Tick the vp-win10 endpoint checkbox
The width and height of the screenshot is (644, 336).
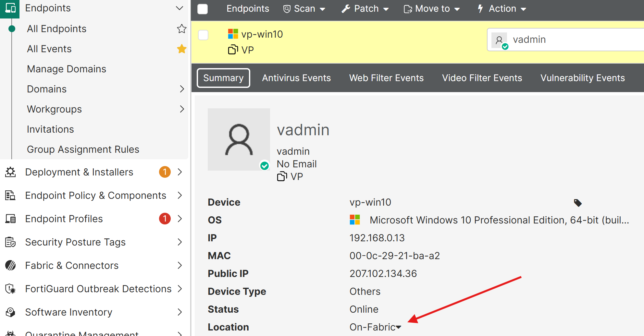pos(203,35)
